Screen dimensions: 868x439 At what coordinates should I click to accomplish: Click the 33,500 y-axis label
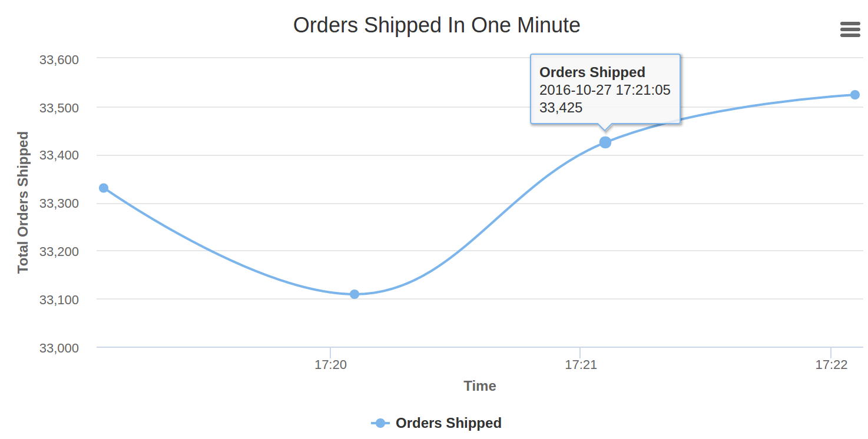tap(59, 108)
